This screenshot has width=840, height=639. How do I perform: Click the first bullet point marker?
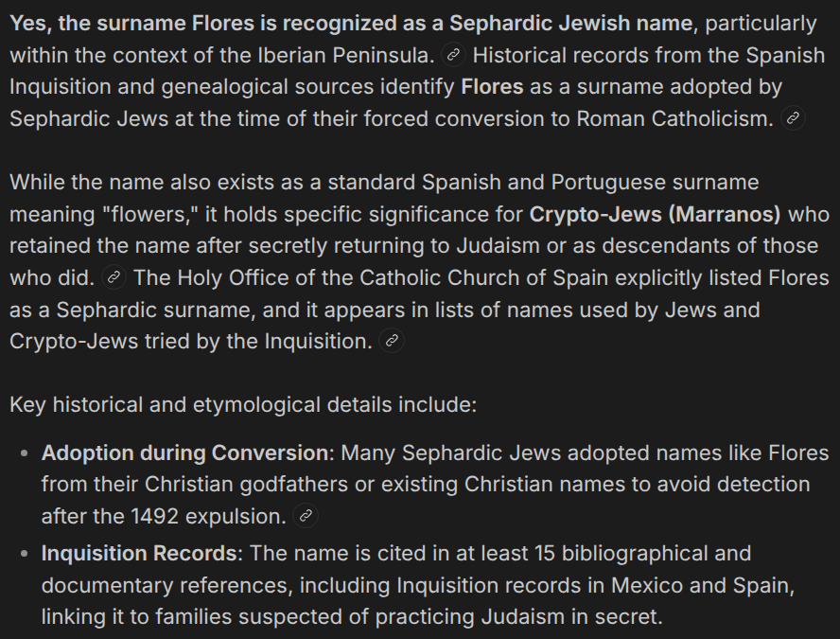[25, 453]
